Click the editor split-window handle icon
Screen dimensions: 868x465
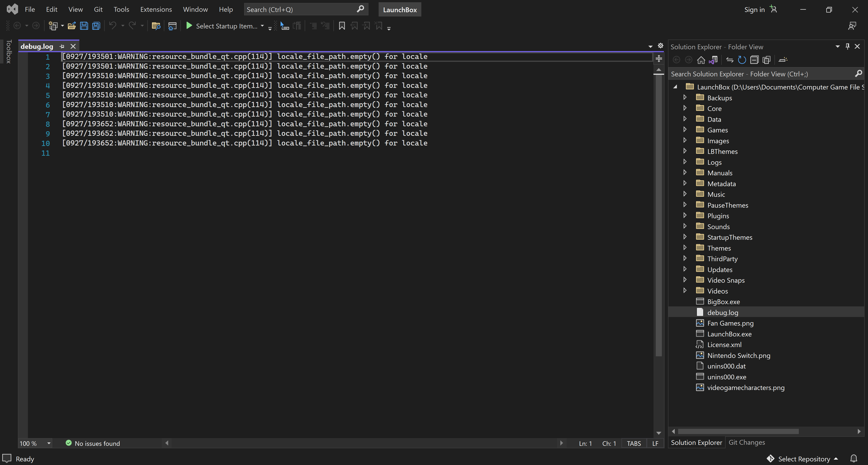coord(659,59)
